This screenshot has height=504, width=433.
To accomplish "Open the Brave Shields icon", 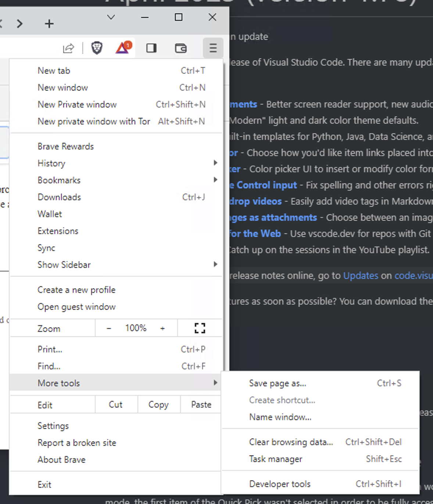I will (97, 48).
